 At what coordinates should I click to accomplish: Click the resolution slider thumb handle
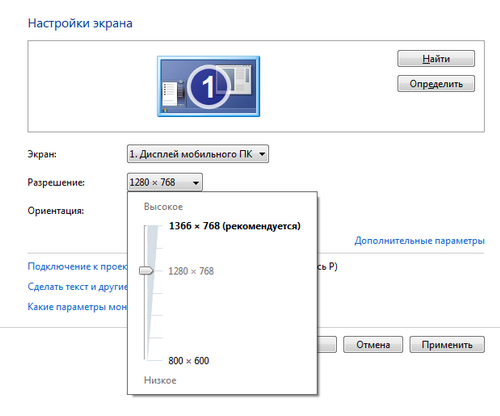[146, 270]
